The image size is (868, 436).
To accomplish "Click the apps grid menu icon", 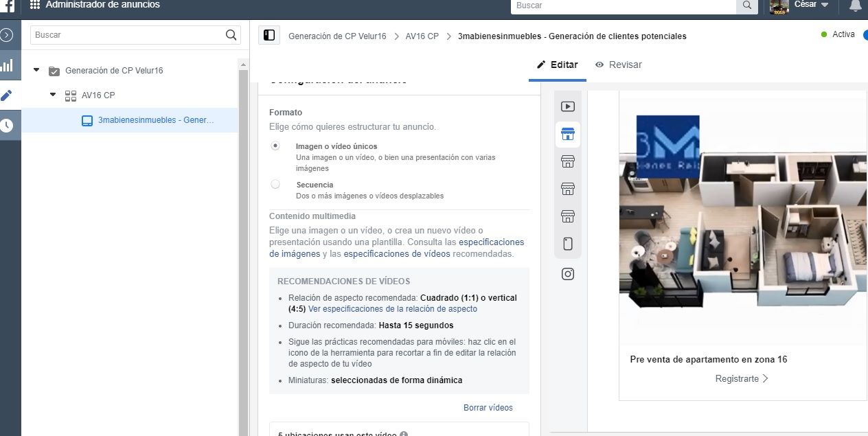I will [x=35, y=5].
